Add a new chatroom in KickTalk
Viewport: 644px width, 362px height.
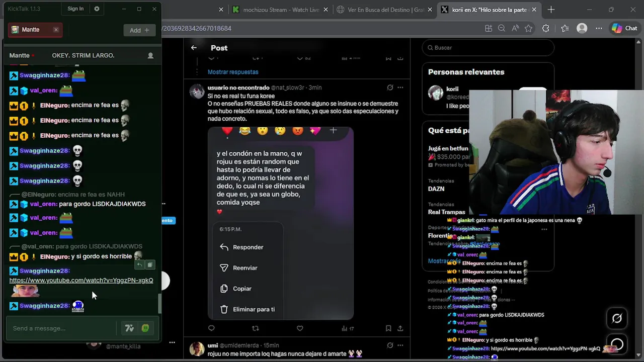pos(139,30)
